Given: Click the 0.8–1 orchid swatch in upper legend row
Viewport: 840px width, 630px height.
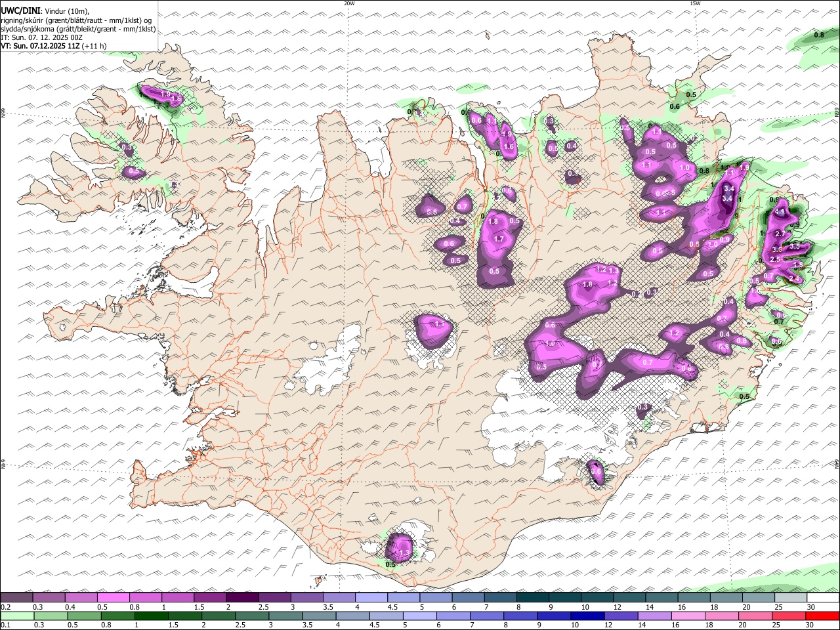Looking at the screenshot, I should pyautogui.click(x=145, y=598).
